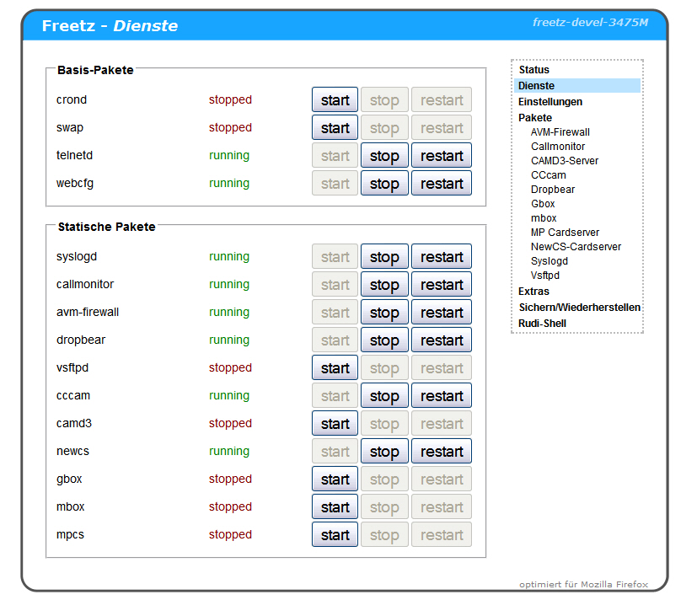Start the mpcs service

click(335, 535)
